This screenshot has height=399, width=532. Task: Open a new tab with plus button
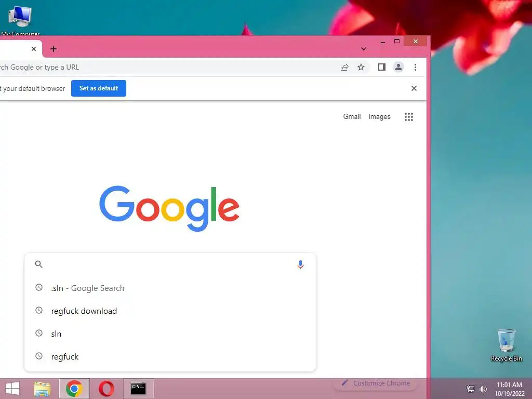[x=54, y=49]
